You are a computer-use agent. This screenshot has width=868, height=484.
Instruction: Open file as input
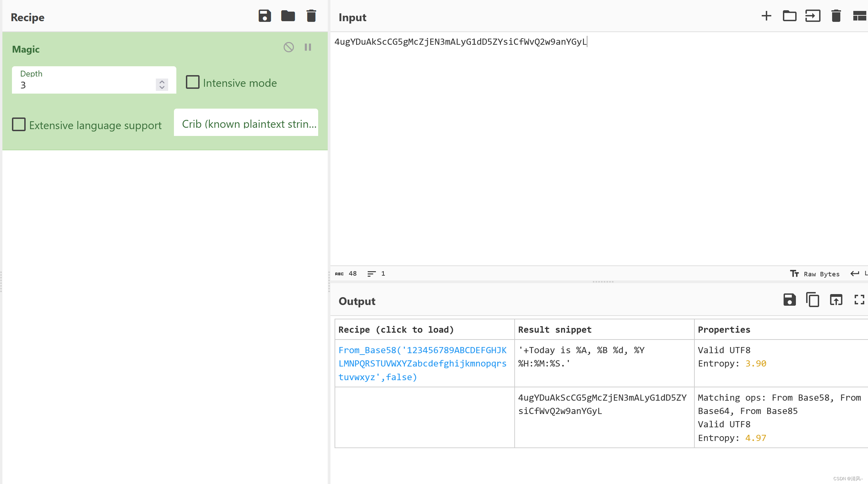coord(813,16)
